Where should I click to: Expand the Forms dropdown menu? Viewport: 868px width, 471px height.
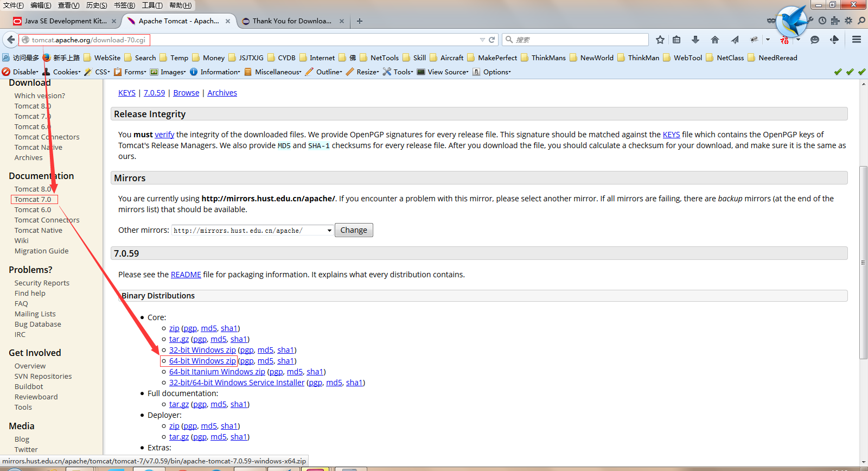point(130,72)
